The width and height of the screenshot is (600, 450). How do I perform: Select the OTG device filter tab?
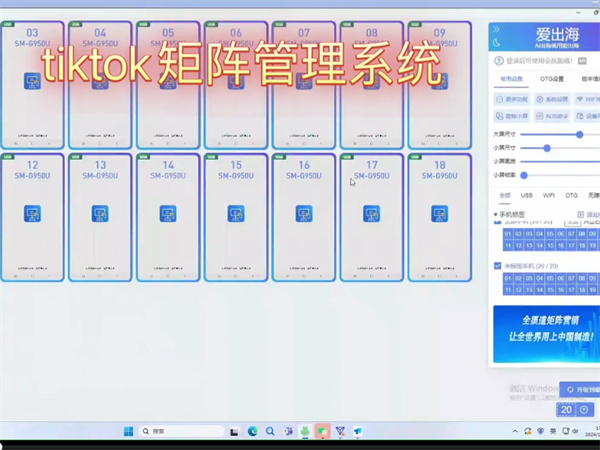[x=571, y=195]
